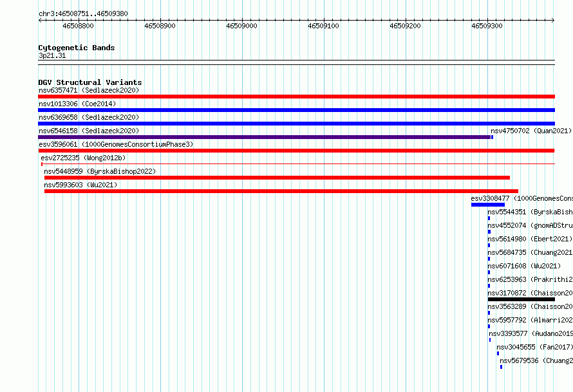Click the nsv5957792 Almarri variant label
The width and height of the screenshot is (573, 392).
[531, 320]
